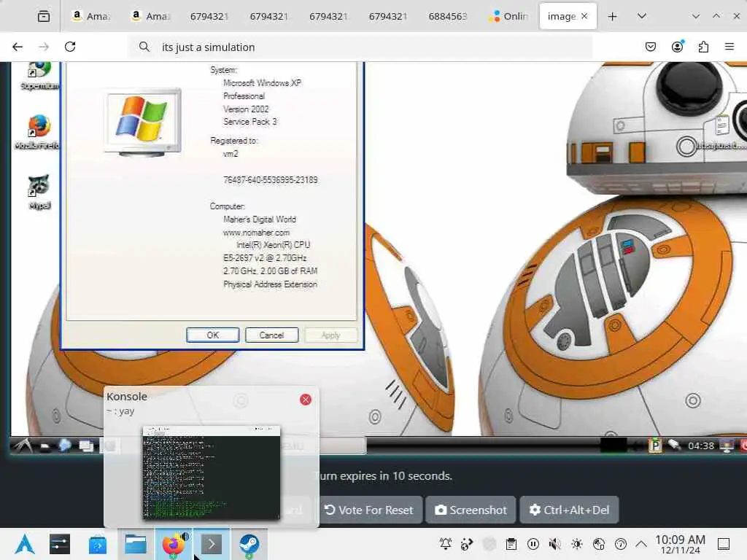Open the 10:09 AM clock calendar

click(681, 544)
